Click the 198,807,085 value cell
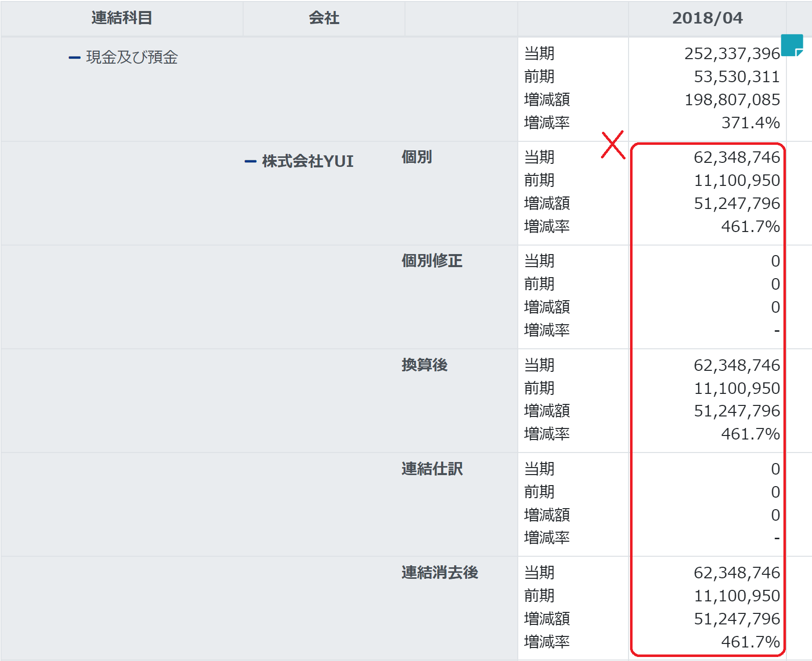 pyautogui.click(x=732, y=100)
